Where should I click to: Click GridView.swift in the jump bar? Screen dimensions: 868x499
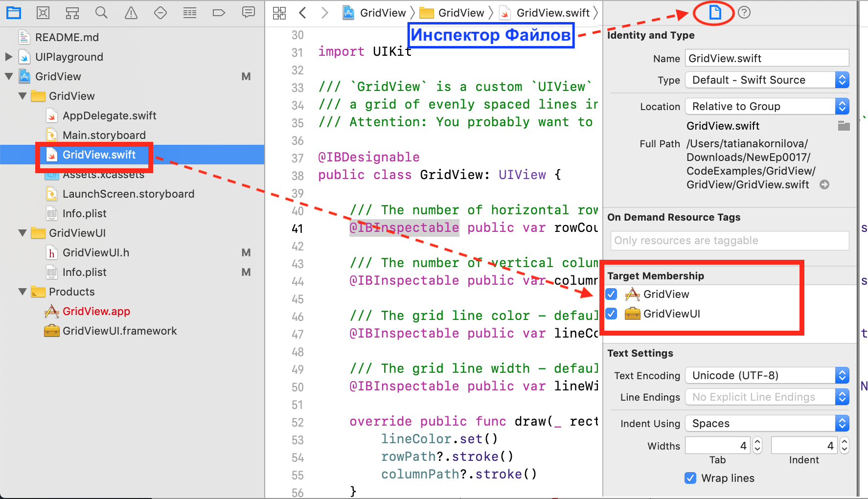tap(552, 13)
